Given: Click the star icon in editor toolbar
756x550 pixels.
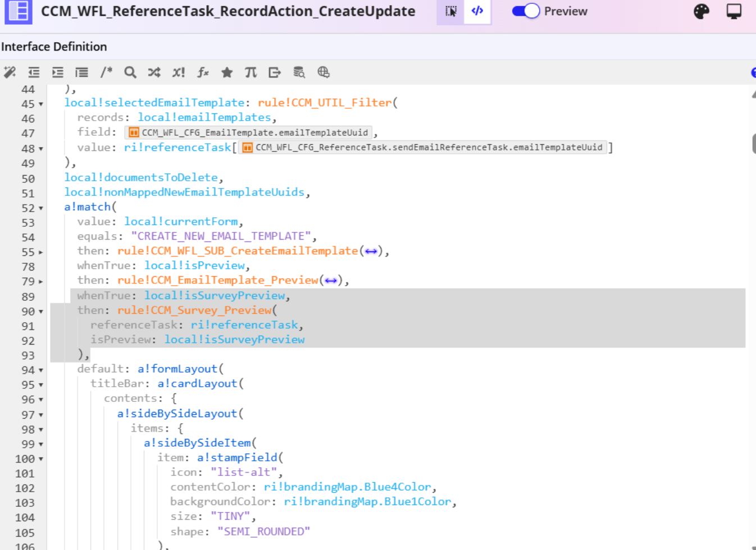Looking at the screenshot, I should (227, 72).
